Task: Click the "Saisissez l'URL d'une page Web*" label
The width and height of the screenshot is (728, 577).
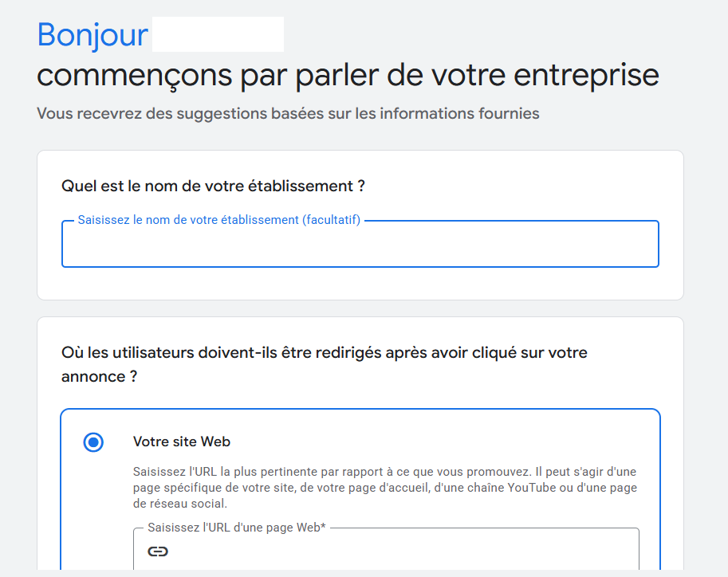Action: pyautogui.click(x=237, y=528)
